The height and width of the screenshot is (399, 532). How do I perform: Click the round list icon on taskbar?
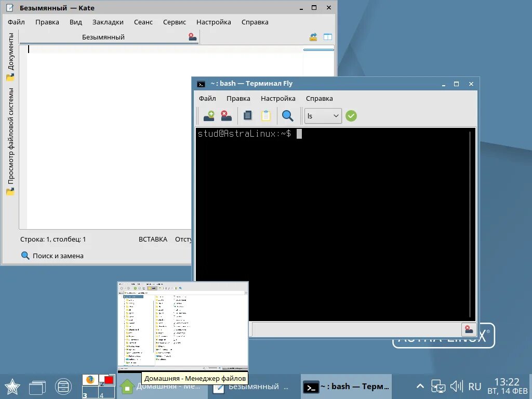63,387
